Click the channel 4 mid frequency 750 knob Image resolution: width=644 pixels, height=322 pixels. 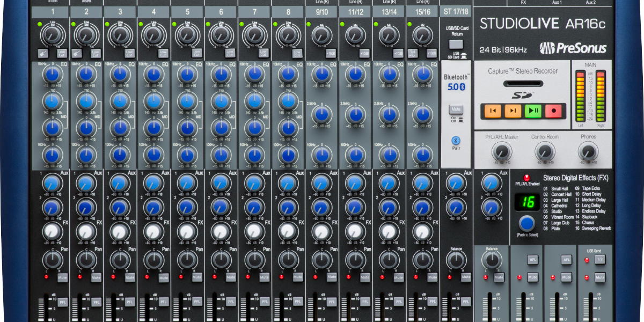pyautogui.click(x=153, y=101)
